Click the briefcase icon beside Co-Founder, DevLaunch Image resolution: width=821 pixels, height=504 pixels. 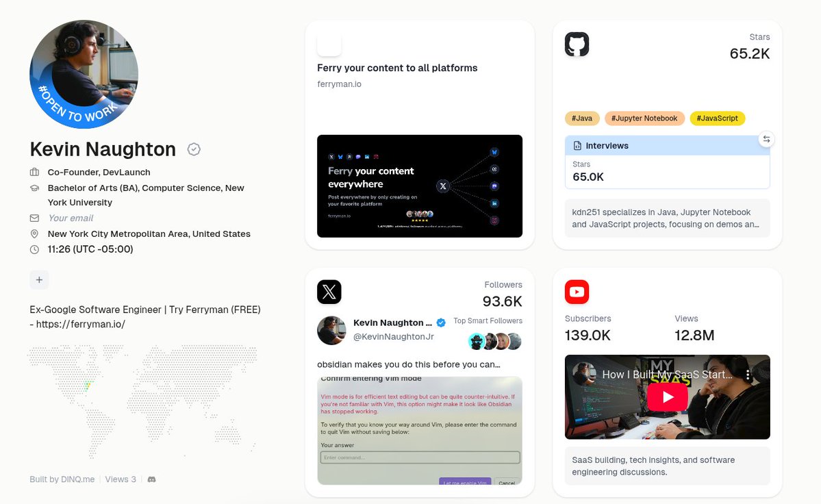point(34,172)
